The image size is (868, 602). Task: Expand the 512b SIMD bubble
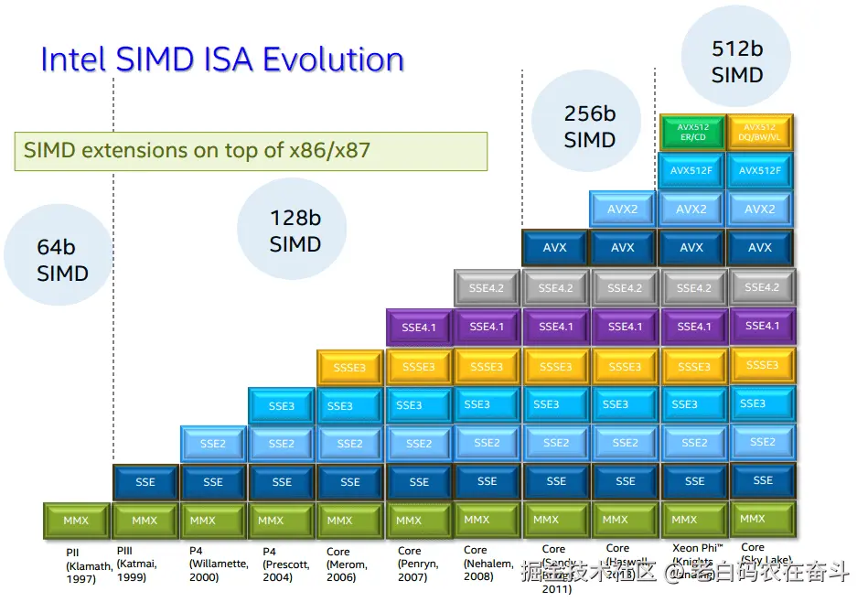(x=736, y=60)
